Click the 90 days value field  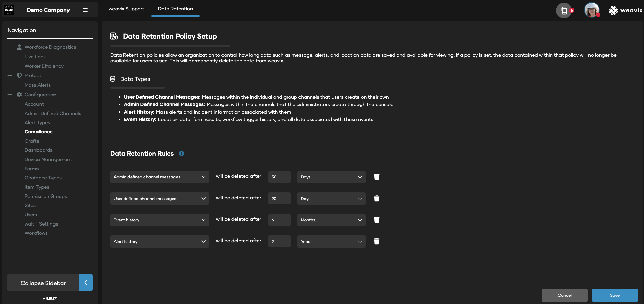pyautogui.click(x=279, y=199)
